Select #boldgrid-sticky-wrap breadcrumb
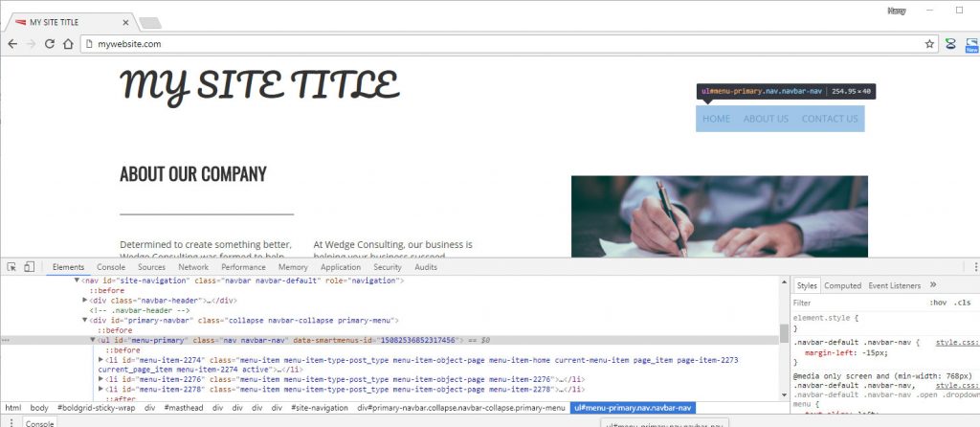Screen dimensions: 980x427 tap(97, 408)
